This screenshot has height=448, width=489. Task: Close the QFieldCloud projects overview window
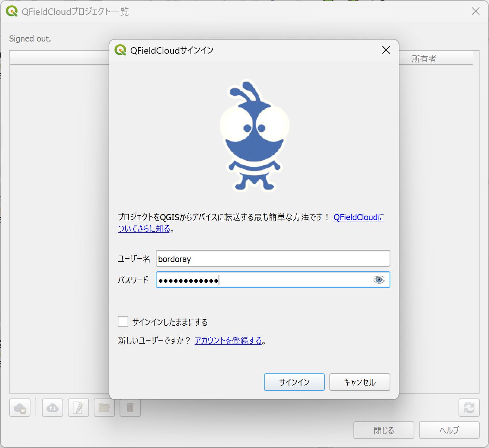(x=475, y=11)
